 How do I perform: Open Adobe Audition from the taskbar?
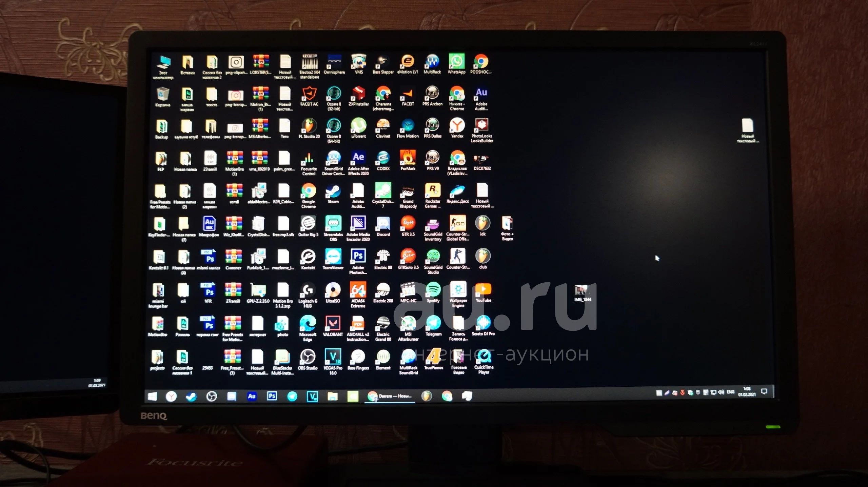coord(252,396)
